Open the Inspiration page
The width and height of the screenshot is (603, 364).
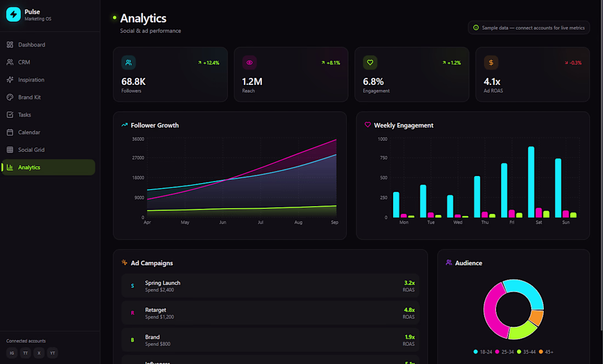tap(48, 79)
